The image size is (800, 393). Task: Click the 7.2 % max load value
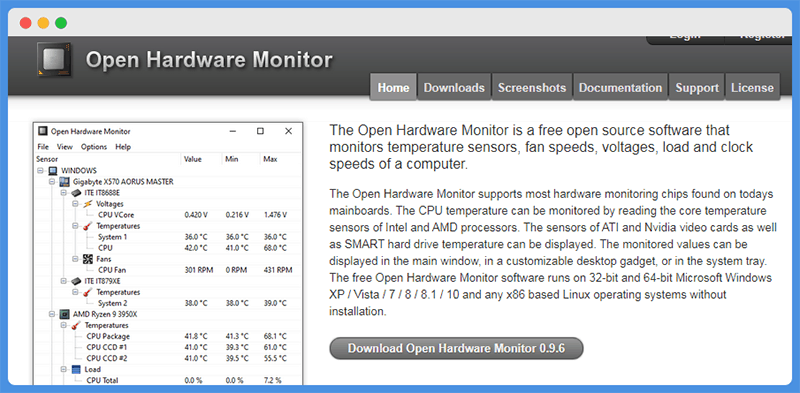point(272,380)
